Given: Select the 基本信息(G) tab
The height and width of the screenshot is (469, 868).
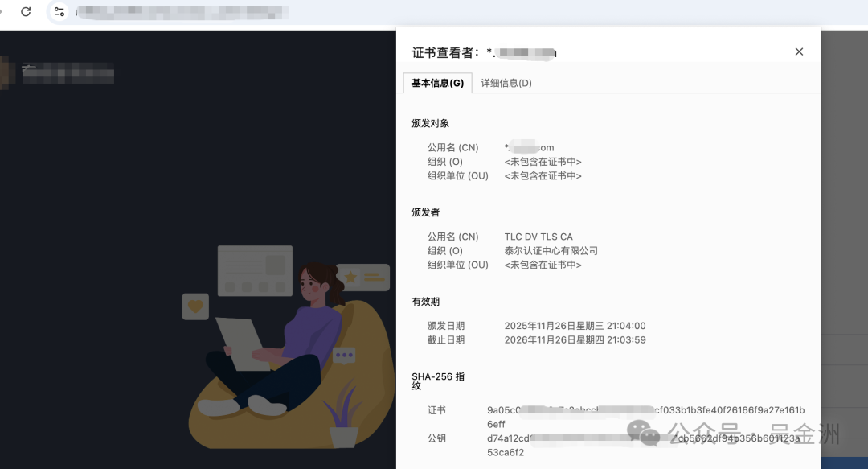Looking at the screenshot, I should pyautogui.click(x=436, y=83).
